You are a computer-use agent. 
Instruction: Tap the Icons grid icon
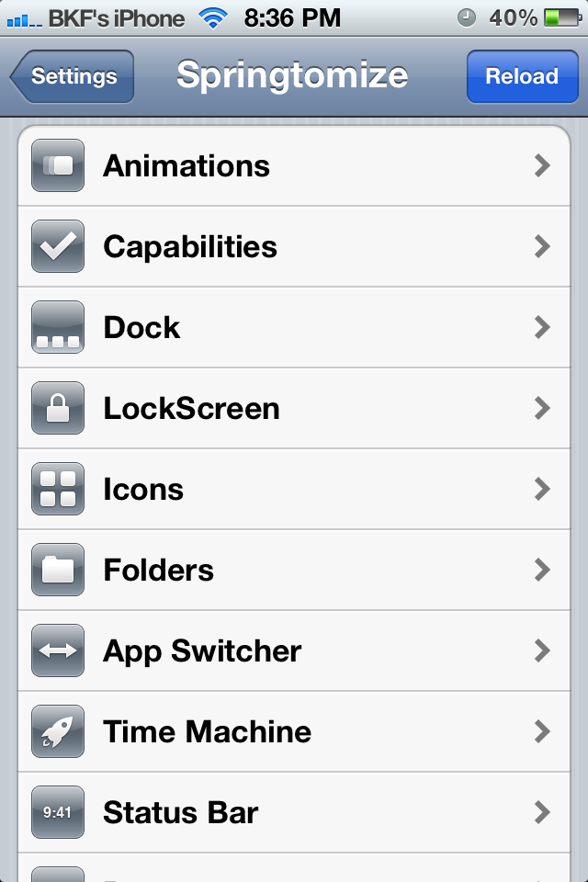click(x=58, y=489)
